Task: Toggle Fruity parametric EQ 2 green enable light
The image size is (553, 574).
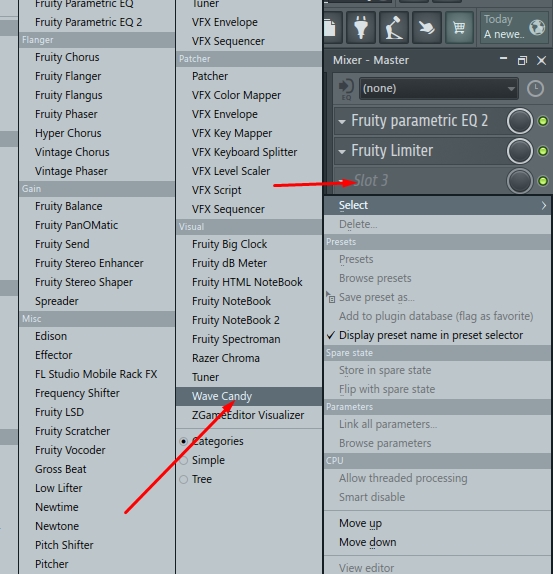Action: (x=543, y=121)
